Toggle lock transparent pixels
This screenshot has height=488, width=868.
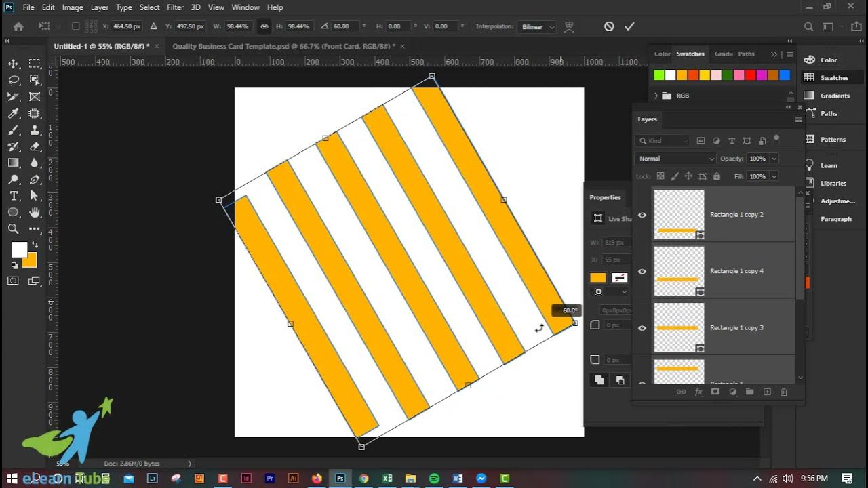(x=660, y=176)
